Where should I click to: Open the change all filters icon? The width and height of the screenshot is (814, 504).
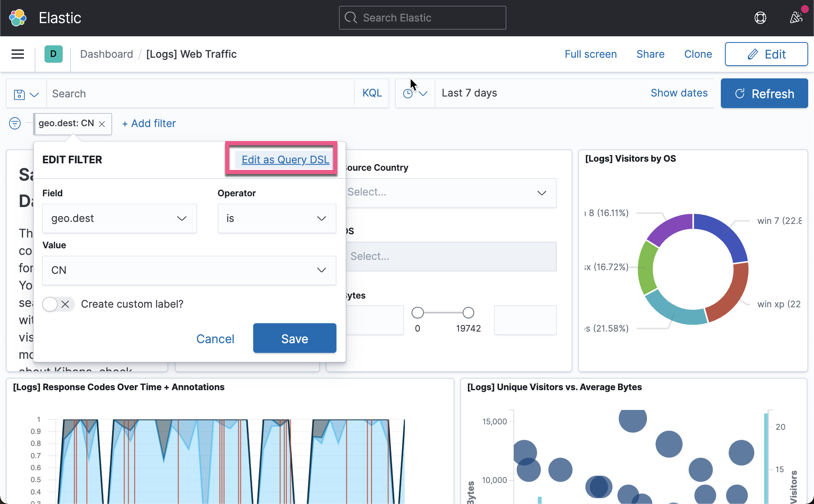15,123
